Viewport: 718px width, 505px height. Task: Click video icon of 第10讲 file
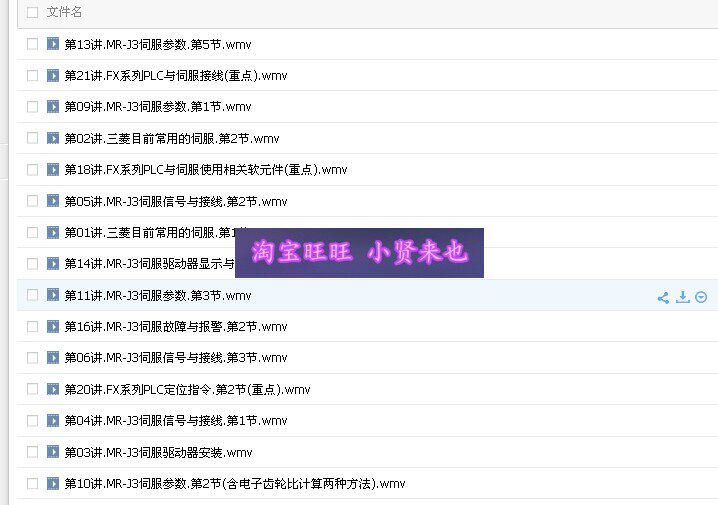click(53, 483)
